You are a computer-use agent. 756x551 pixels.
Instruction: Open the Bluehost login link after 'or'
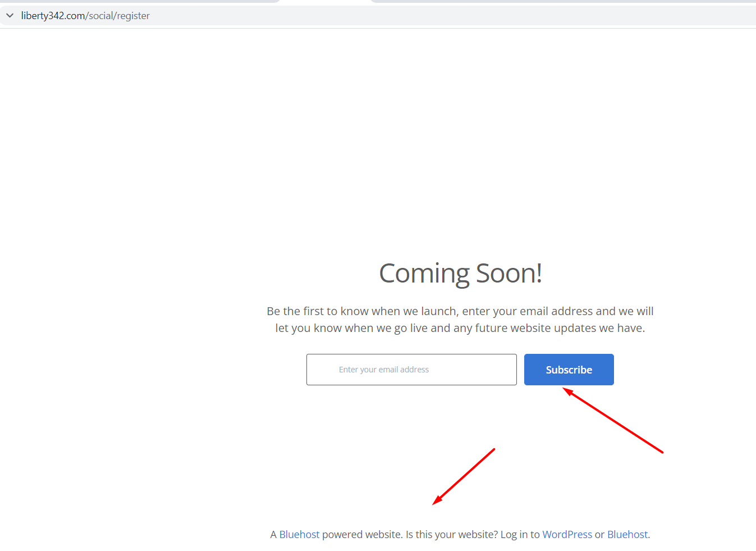coord(627,534)
